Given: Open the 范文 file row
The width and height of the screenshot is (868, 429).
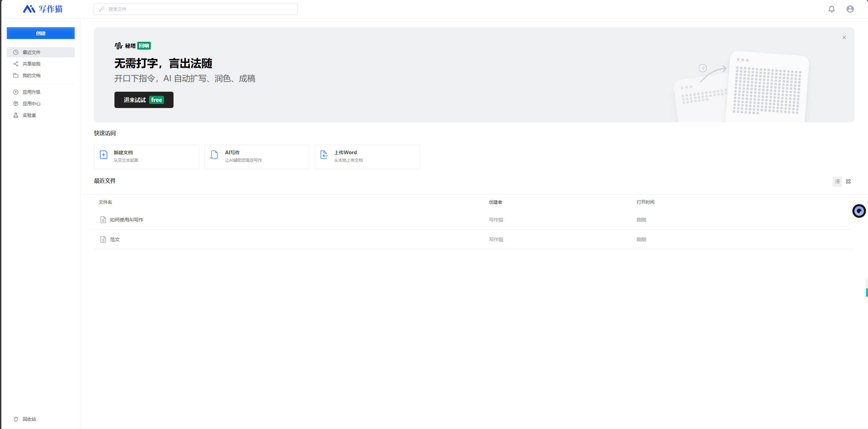Looking at the screenshot, I should pyautogui.click(x=114, y=239).
